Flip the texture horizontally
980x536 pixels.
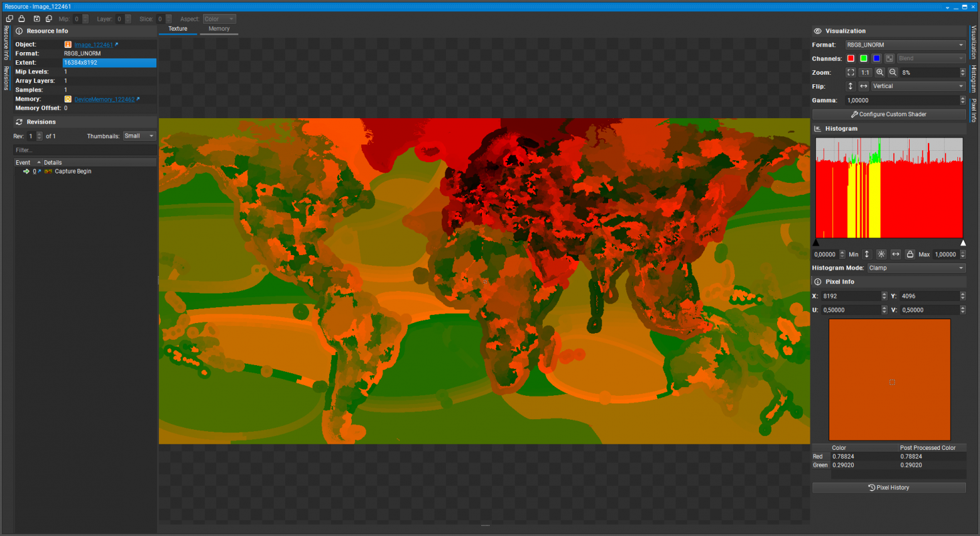tap(864, 86)
